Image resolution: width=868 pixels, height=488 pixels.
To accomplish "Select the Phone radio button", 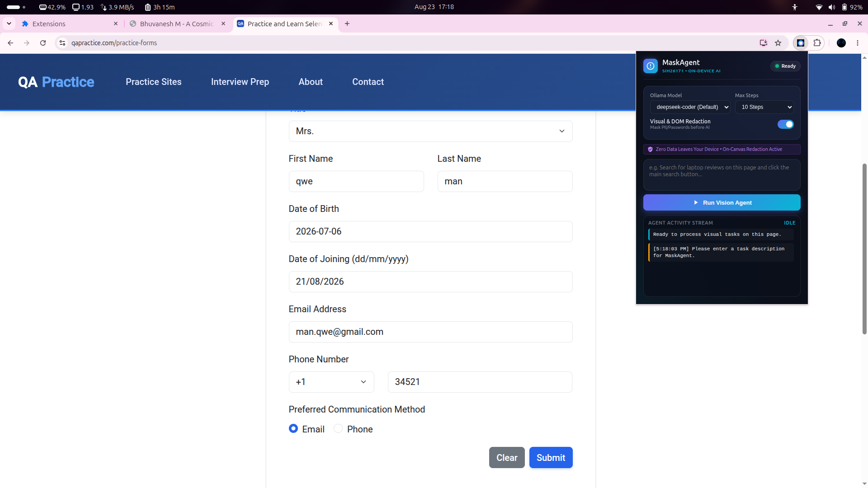I will click(338, 428).
